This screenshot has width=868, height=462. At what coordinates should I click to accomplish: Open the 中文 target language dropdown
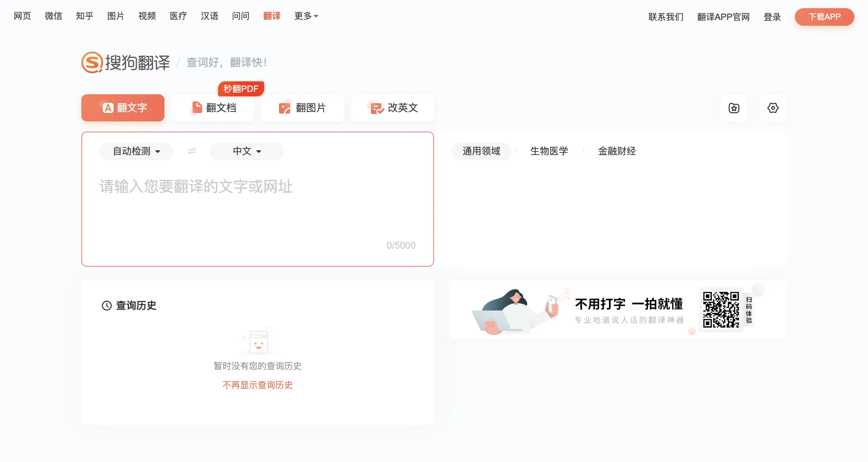[x=247, y=151]
